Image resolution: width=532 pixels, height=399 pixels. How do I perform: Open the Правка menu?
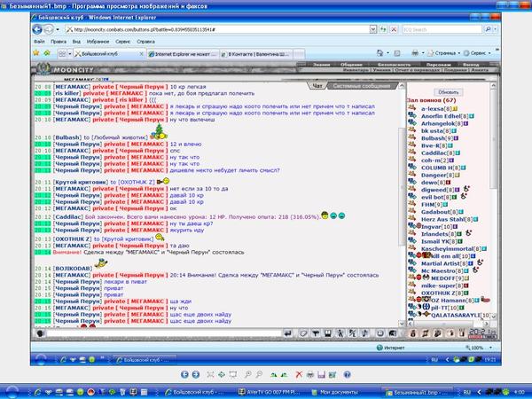tap(59, 42)
